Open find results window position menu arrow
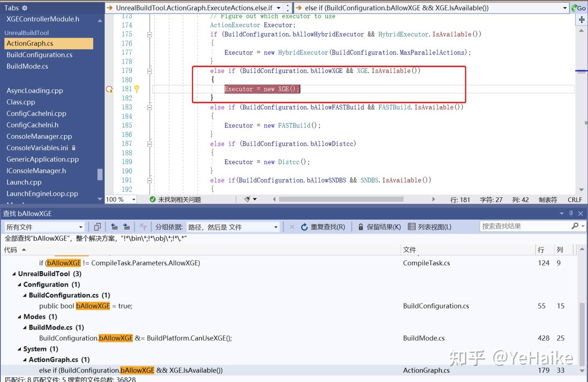 click(x=562, y=213)
